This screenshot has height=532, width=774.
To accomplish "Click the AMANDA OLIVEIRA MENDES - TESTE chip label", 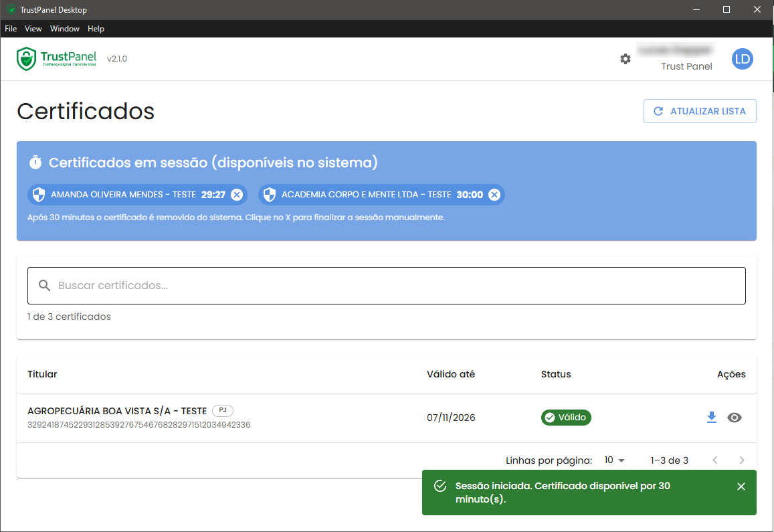I will [x=123, y=195].
